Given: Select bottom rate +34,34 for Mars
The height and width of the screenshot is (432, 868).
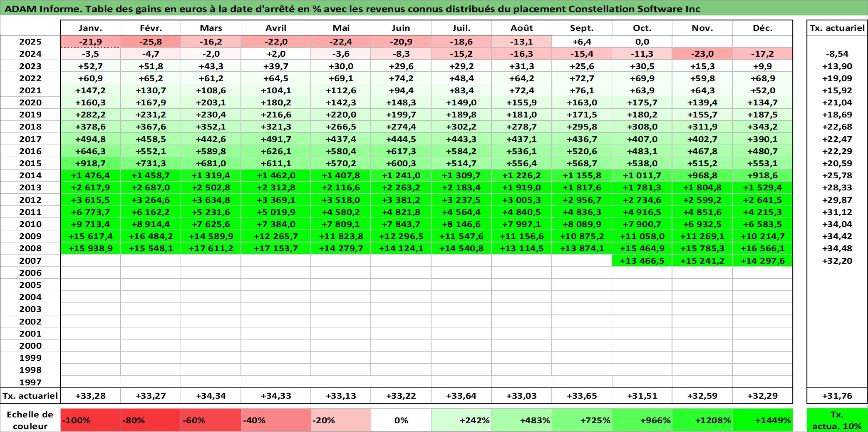Looking at the screenshot, I should (x=211, y=396).
